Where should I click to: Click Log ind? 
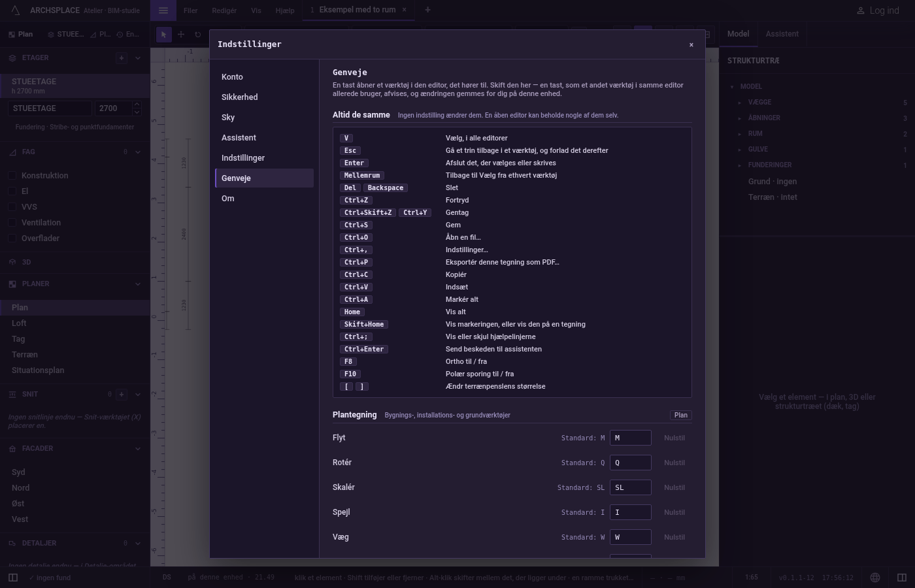tap(878, 10)
